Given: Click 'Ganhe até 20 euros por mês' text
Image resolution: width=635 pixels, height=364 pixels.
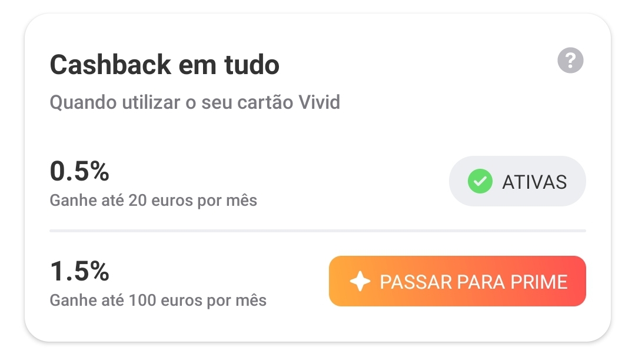Looking at the screenshot, I should pos(153,201).
